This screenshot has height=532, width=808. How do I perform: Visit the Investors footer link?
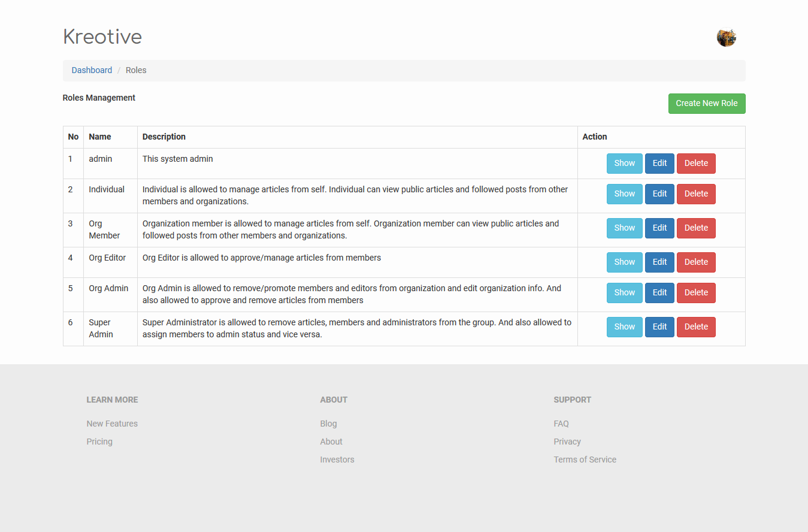click(337, 460)
